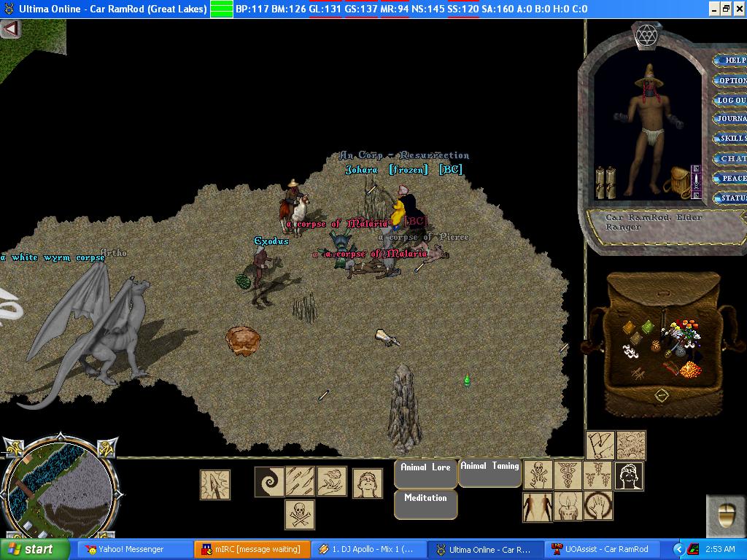747x560 pixels.
Task: Use the Meditation skill button
Action: [x=425, y=505]
